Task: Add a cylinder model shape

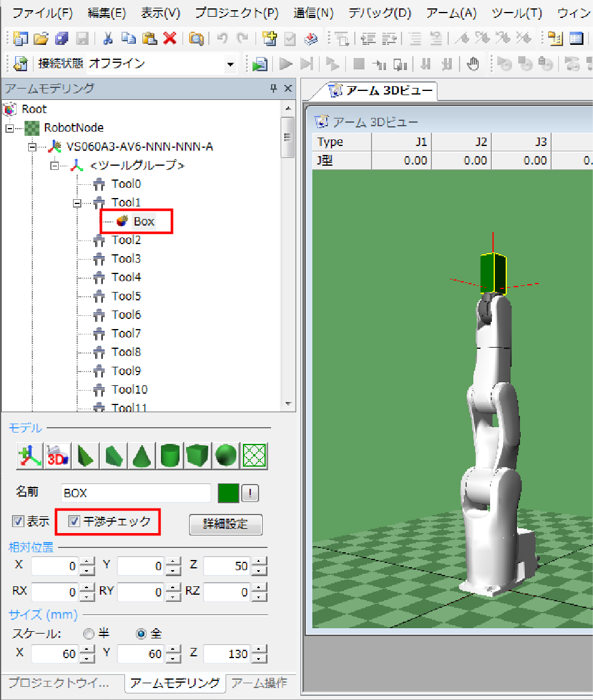Action: [171, 456]
